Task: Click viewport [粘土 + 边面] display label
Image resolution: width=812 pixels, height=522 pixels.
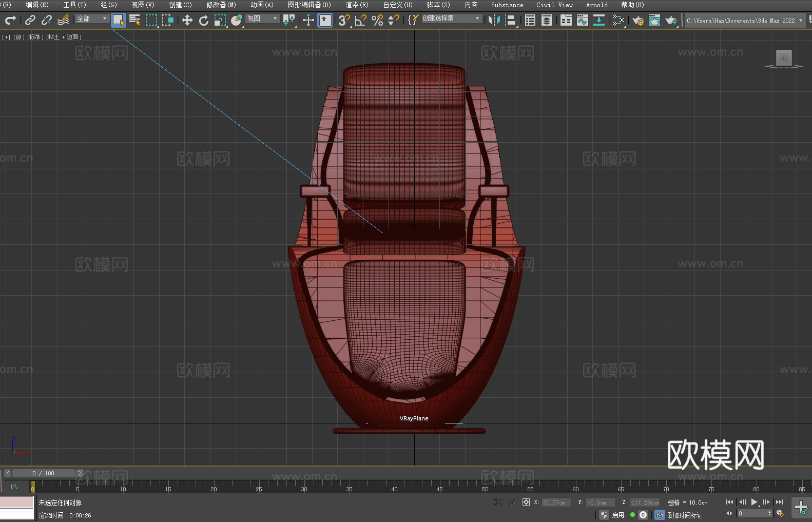Action: (64, 37)
